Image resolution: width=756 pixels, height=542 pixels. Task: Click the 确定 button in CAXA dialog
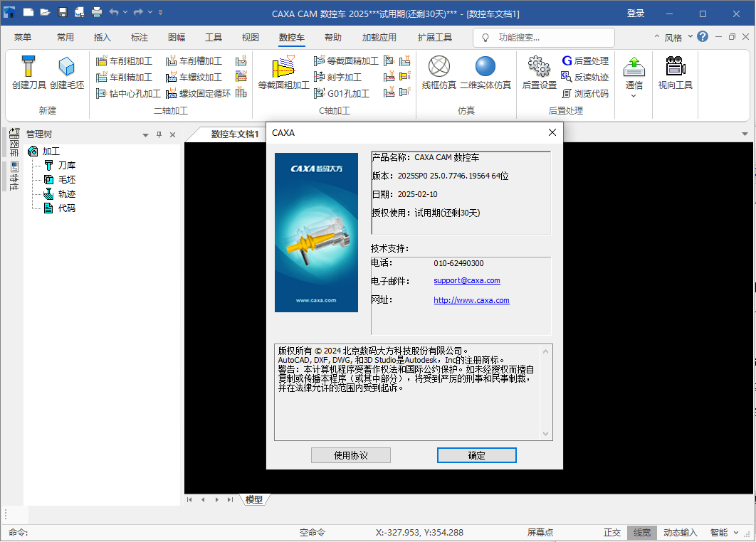pyautogui.click(x=477, y=455)
